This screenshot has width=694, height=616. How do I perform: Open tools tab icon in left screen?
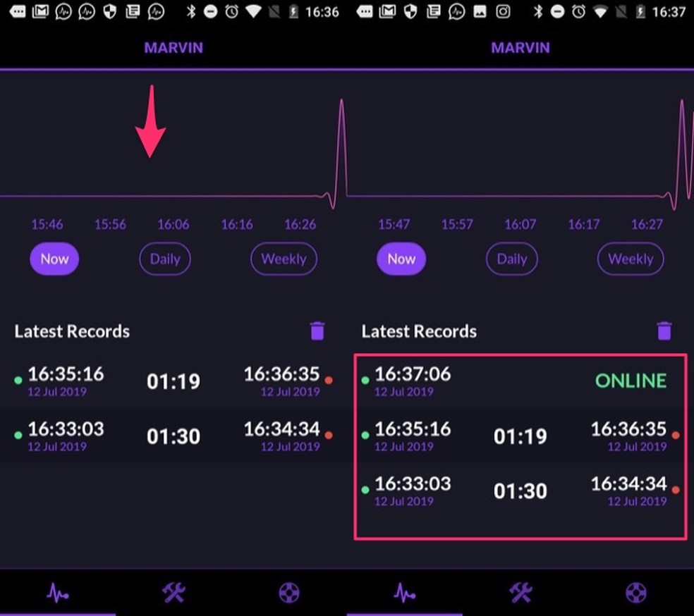click(x=173, y=593)
